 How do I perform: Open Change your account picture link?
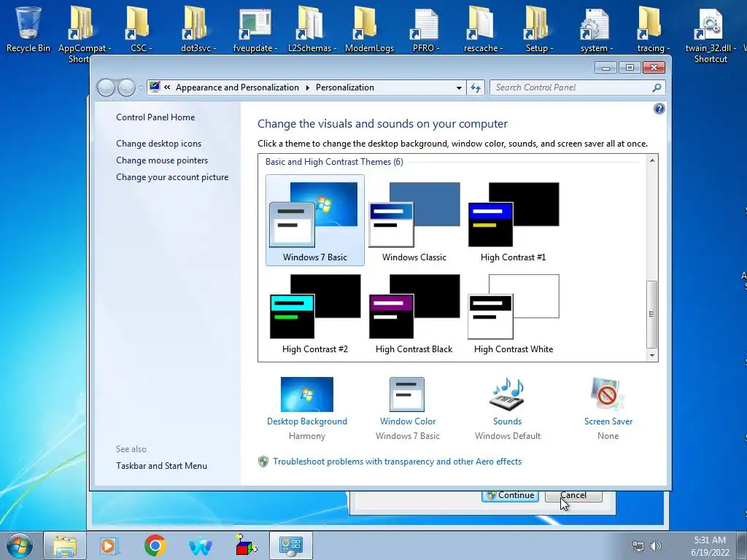pos(172,177)
